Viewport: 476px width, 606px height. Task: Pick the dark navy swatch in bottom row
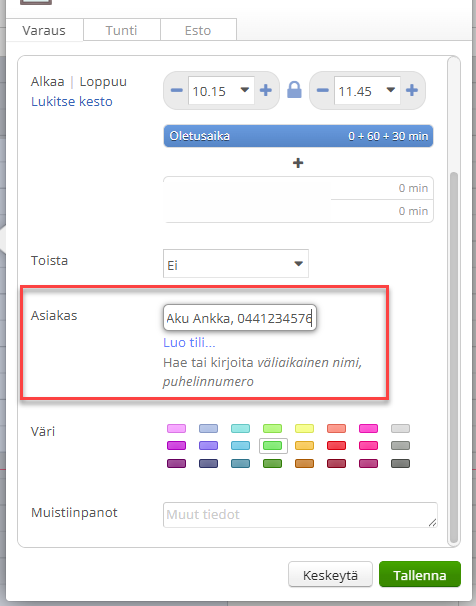209,463
